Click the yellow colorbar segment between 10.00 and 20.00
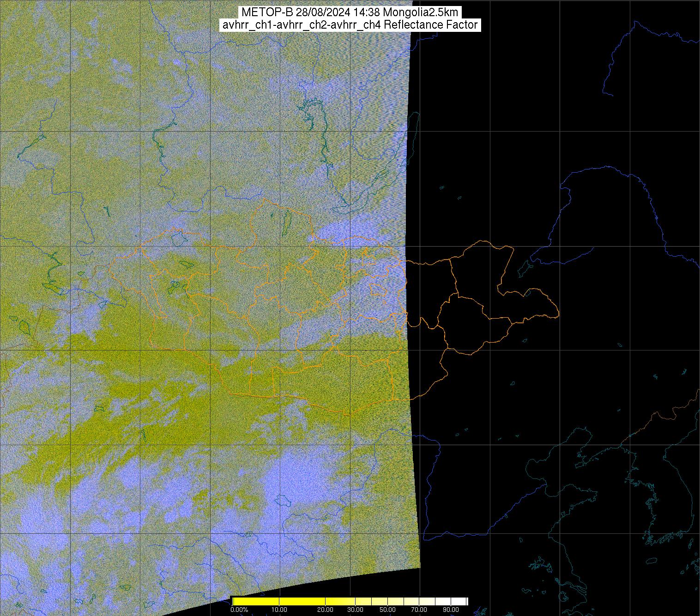 coord(302,601)
